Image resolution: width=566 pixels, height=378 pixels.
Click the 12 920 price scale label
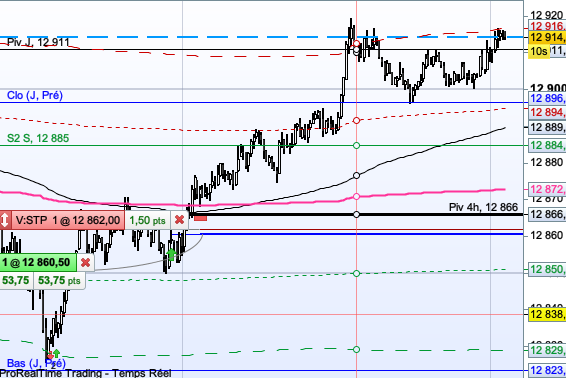[x=547, y=15]
